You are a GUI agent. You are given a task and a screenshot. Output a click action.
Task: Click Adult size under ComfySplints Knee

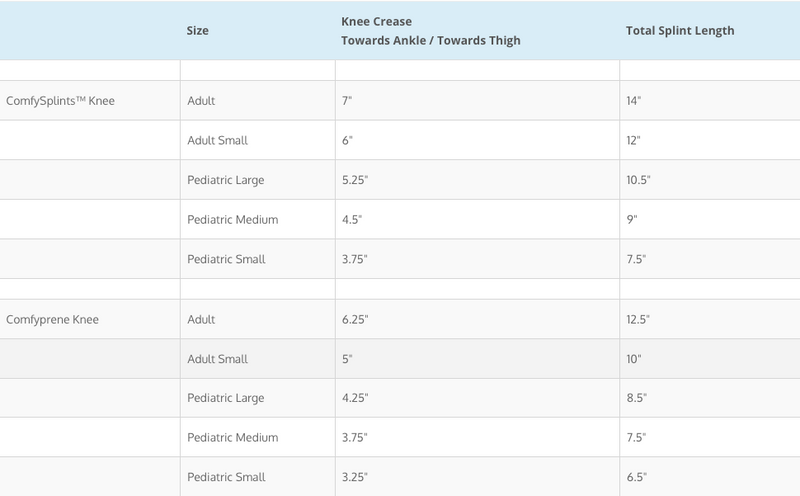[x=202, y=101]
